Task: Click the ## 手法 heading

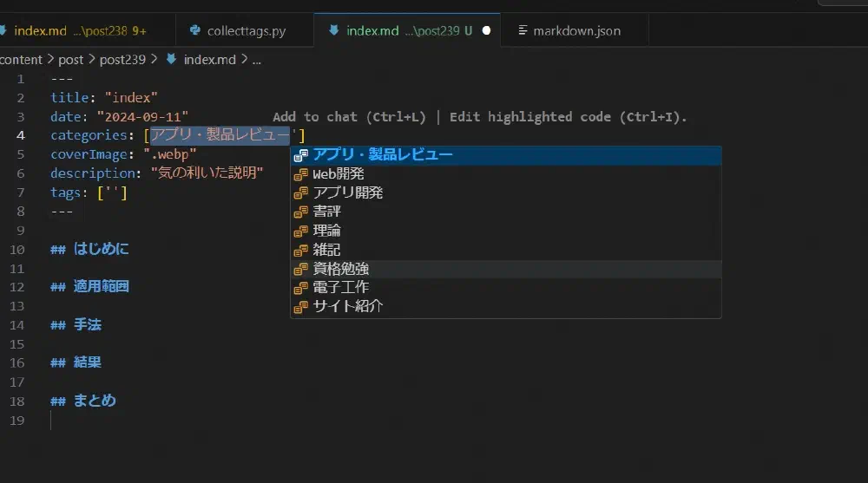Action: pos(76,325)
